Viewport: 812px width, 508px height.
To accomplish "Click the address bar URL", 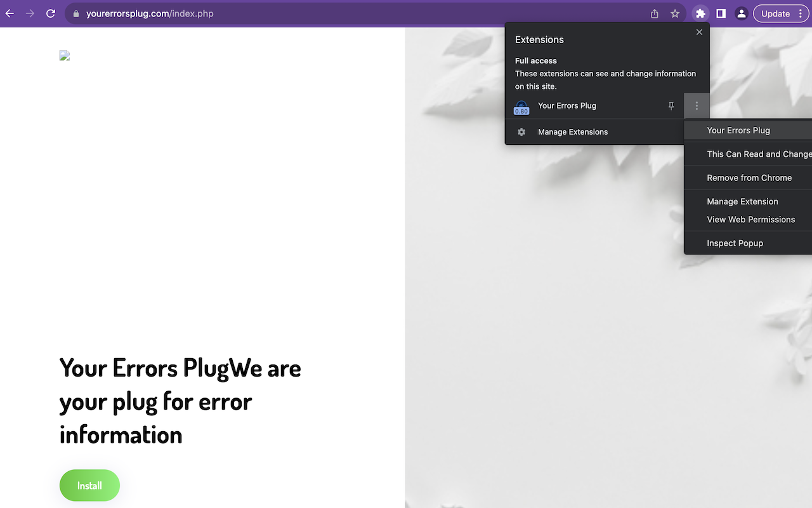I will click(150, 13).
